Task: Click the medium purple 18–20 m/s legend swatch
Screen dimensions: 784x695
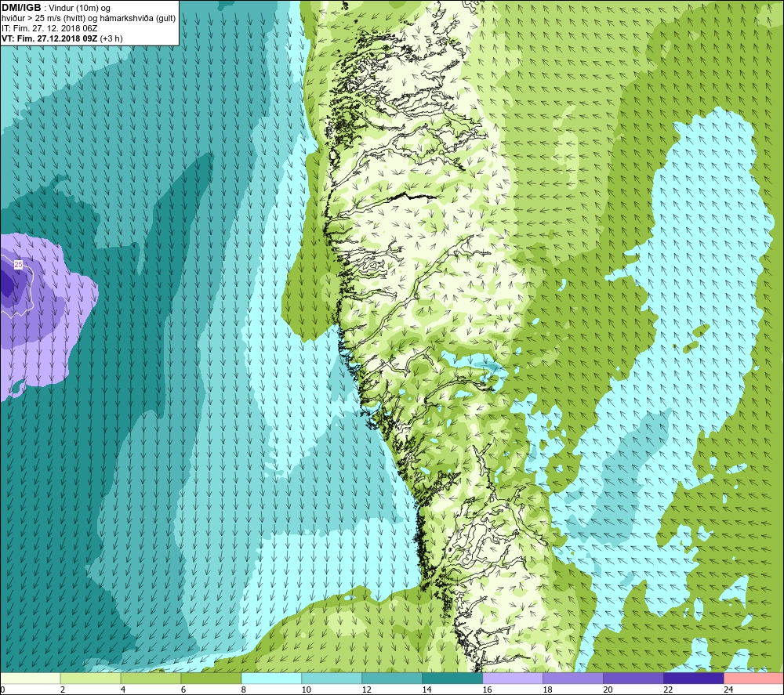Action: tap(573, 679)
